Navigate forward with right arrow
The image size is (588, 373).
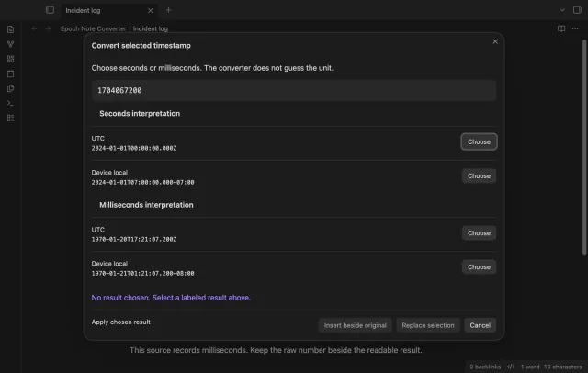click(x=48, y=28)
